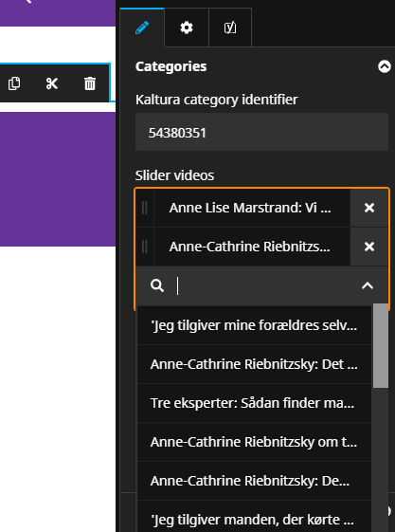395x532 pixels.
Task: Remove Anne Lise Marstrand slider video
Action: (x=368, y=208)
